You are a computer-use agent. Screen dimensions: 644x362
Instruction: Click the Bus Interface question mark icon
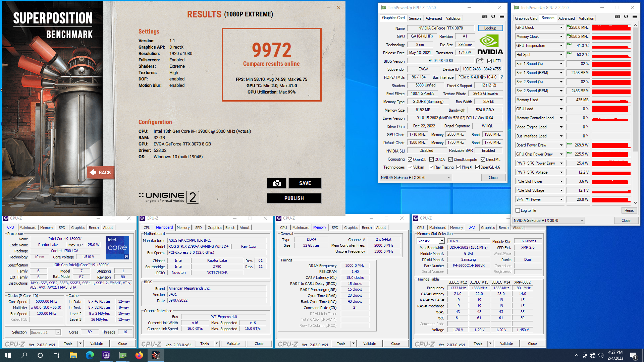[x=502, y=77]
